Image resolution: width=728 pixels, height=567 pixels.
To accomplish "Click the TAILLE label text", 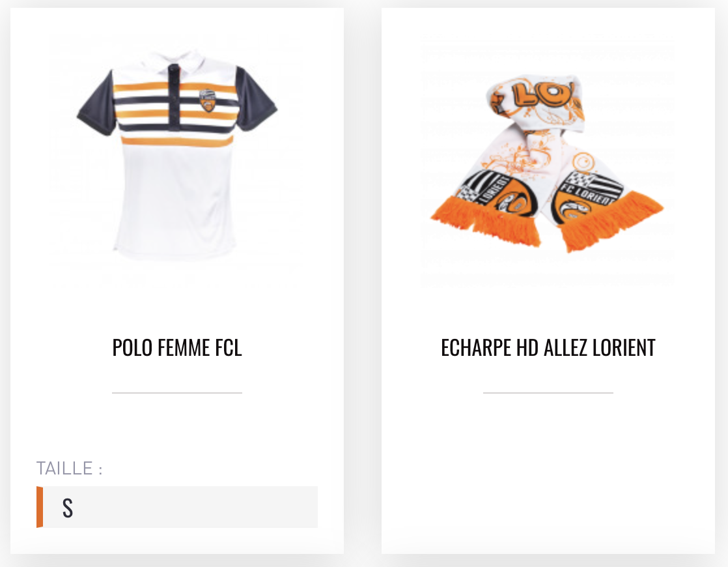I will click(69, 468).
